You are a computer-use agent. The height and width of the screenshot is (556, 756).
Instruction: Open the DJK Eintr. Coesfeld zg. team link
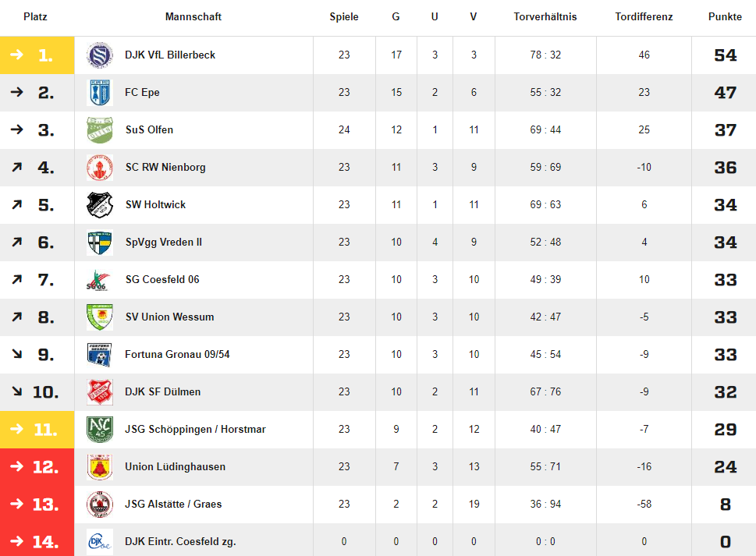point(180,541)
